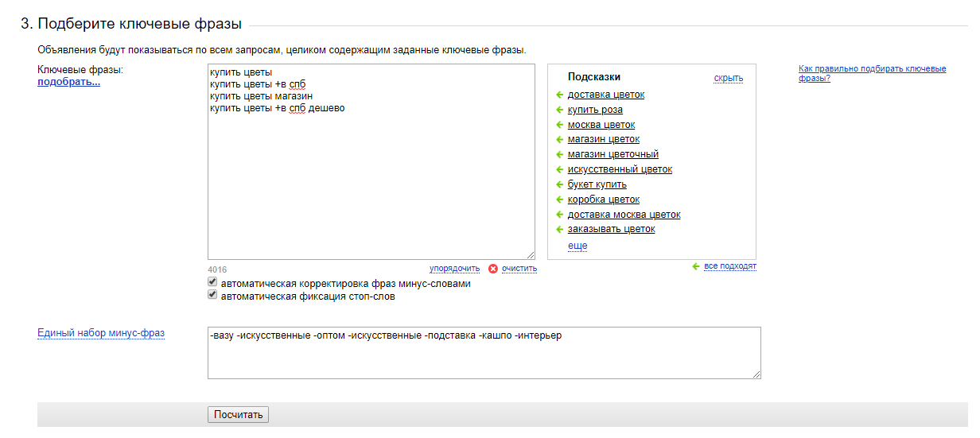Click green arrow beside 'все подходят'
The width and height of the screenshot is (980, 438).
[x=696, y=266]
